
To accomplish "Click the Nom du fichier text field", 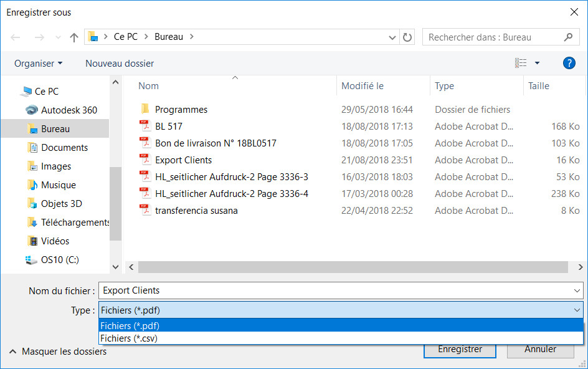I will point(335,290).
